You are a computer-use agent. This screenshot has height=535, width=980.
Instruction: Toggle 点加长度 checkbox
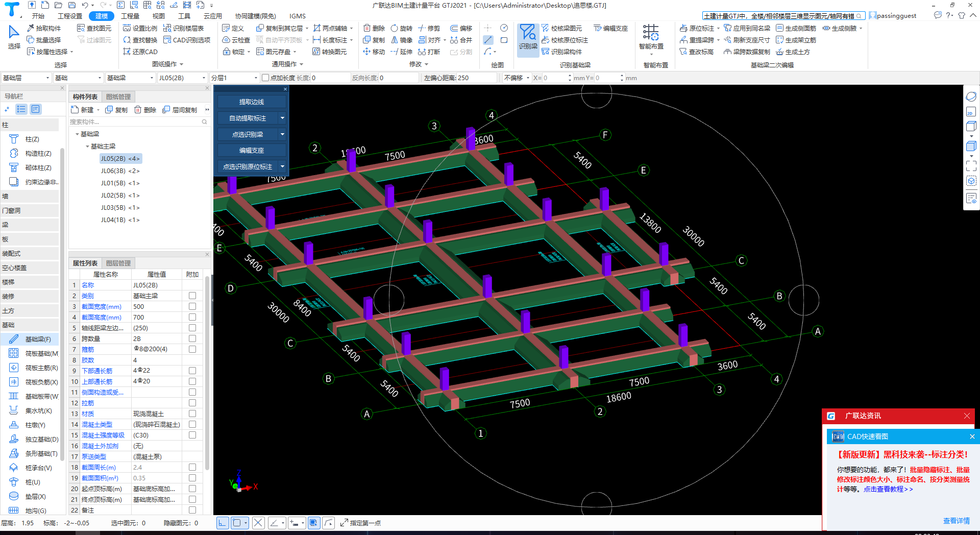coord(265,78)
